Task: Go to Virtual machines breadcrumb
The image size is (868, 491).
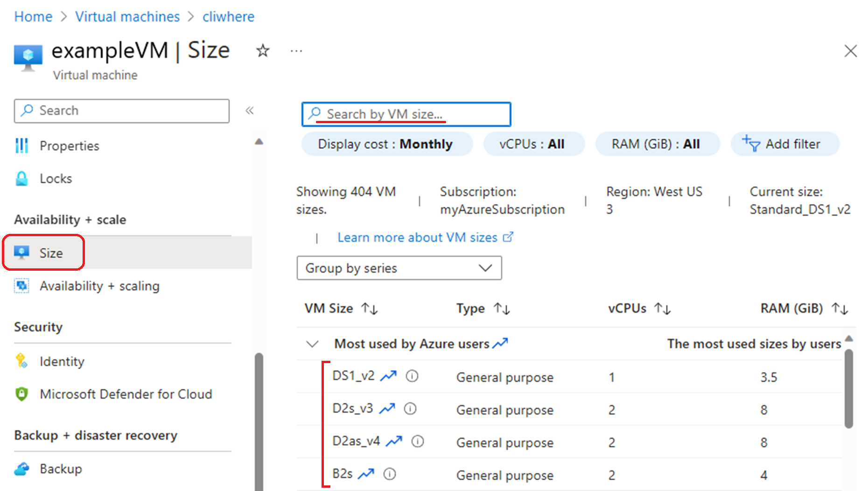Action: pos(127,17)
